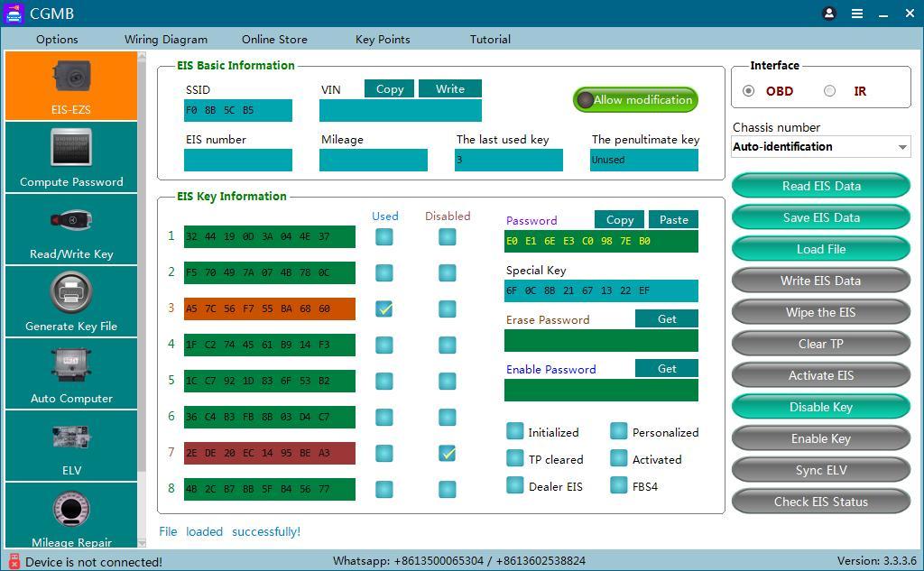
Task: Click the Sync ELV button
Action: (x=821, y=470)
